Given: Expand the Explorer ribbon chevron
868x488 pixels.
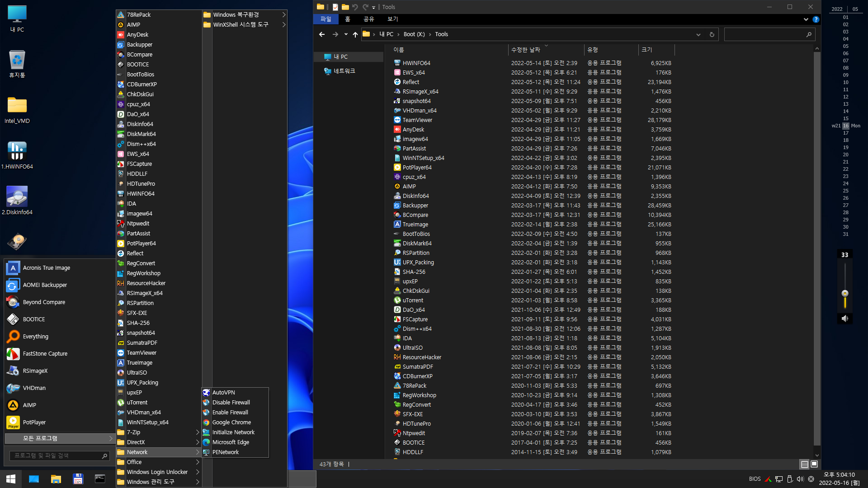Looking at the screenshot, I should pyautogui.click(x=806, y=19).
